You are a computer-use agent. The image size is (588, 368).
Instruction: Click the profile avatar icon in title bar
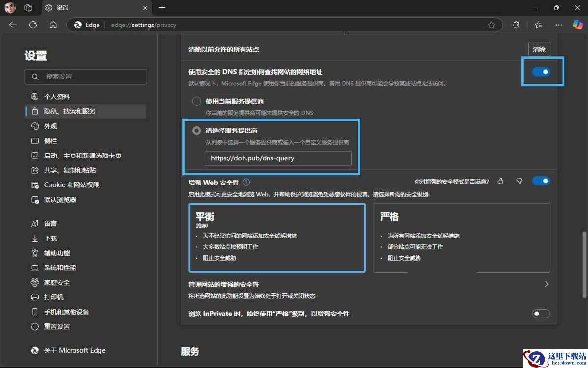pyautogui.click(x=10, y=7)
